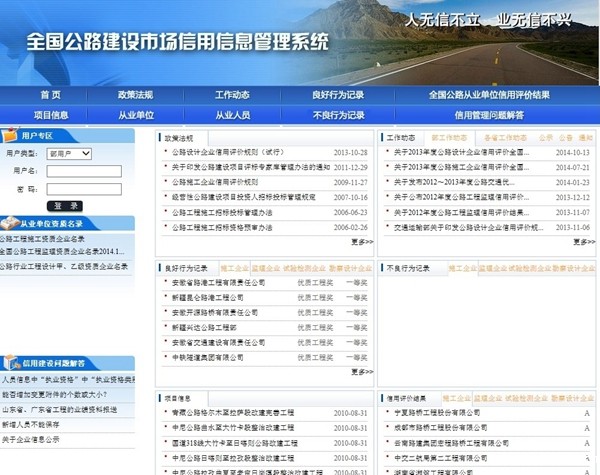Open 首页 in the navigation bar
The image size is (600, 475).
tap(50, 95)
